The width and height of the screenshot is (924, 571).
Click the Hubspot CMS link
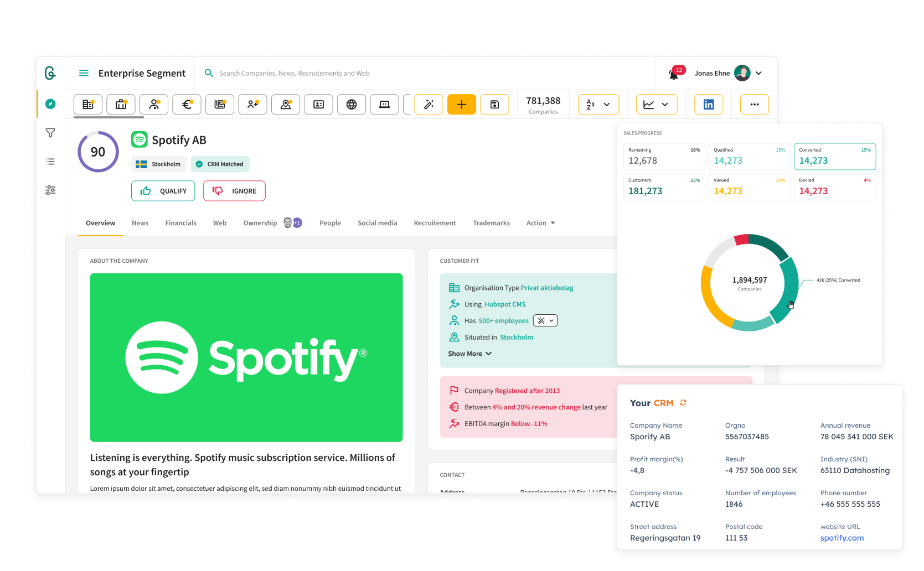point(505,304)
